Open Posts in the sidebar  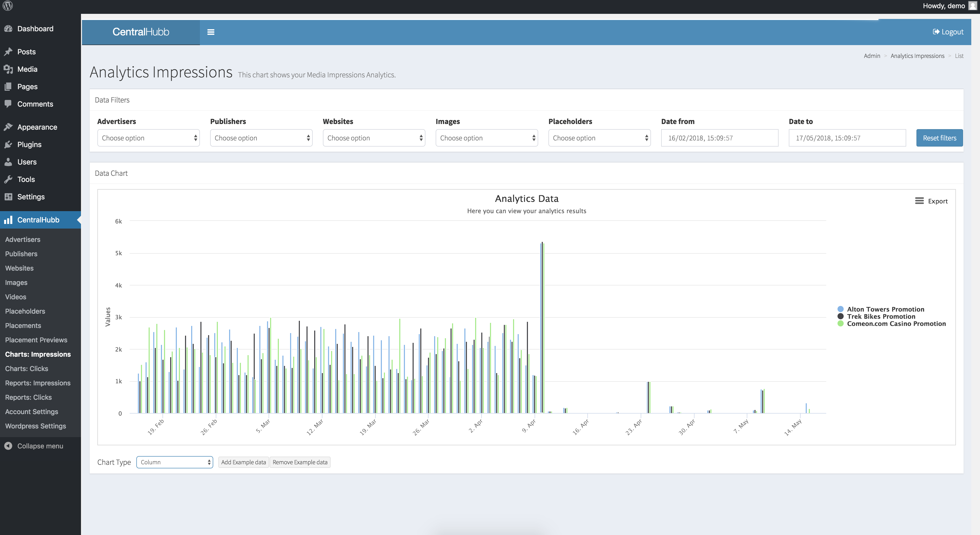27,52
